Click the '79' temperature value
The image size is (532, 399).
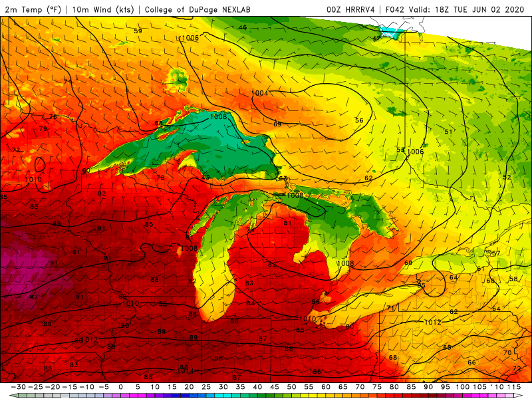[x=43, y=128]
